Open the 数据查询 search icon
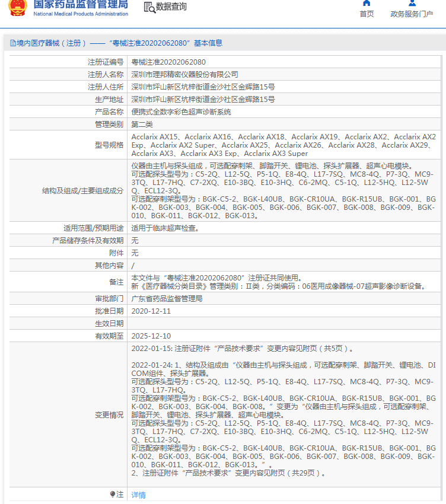The image size is (446, 504). pyautogui.click(x=149, y=7)
